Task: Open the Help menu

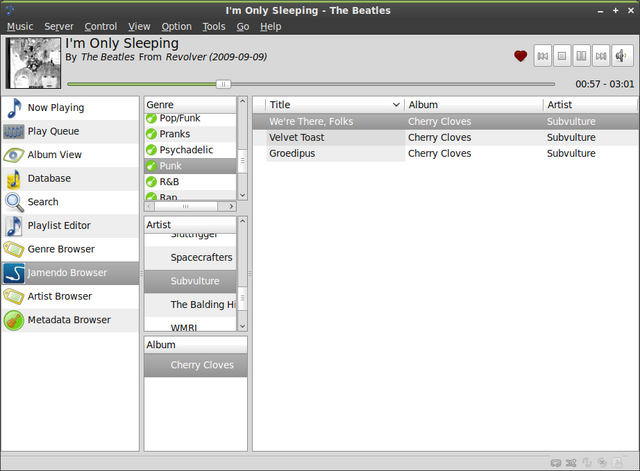Action: [x=271, y=27]
